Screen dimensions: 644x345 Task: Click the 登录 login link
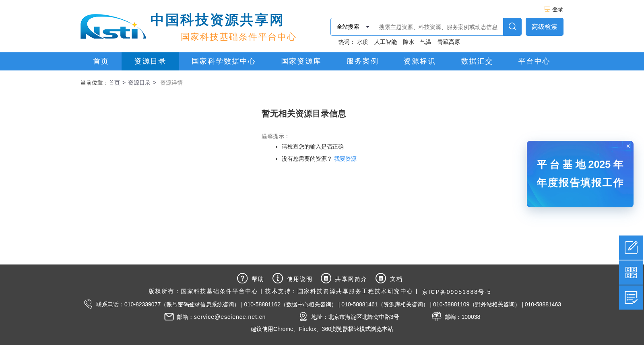(557, 9)
